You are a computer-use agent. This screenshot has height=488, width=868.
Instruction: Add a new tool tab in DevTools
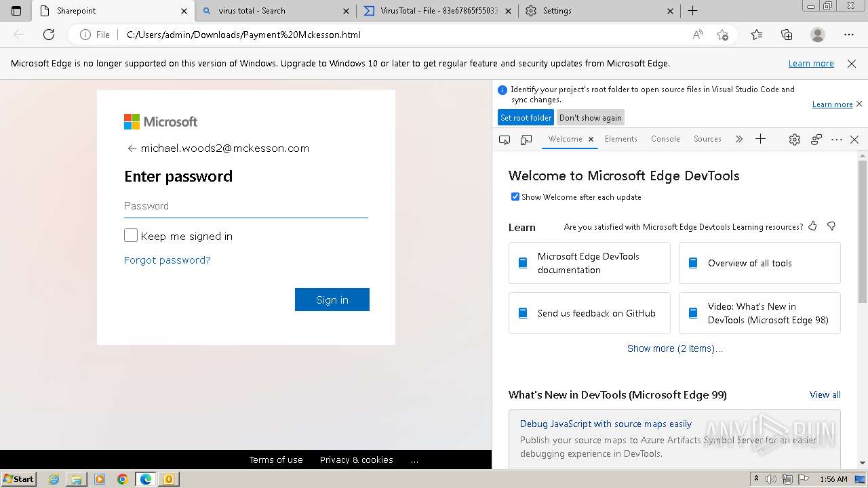[761, 139]
